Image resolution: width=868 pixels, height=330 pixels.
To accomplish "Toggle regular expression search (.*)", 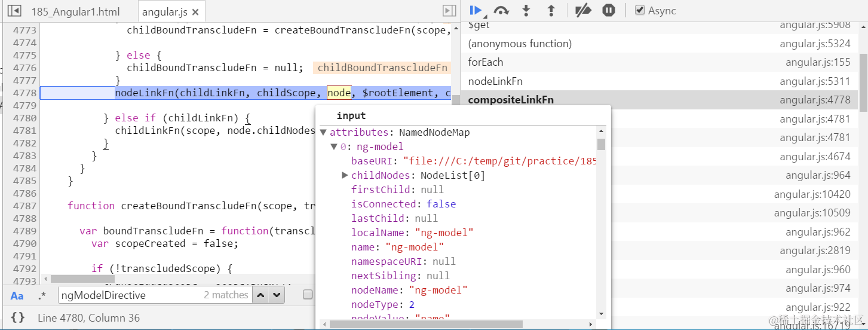I will 42,295.
